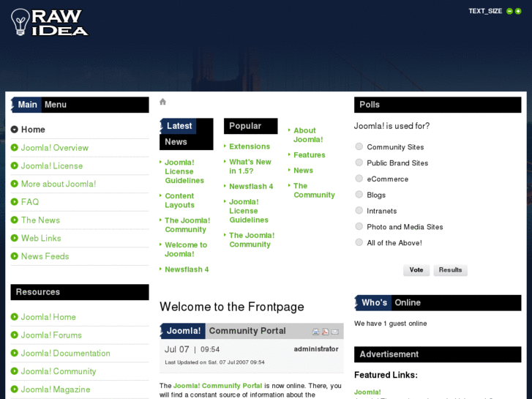Visit Joomla! Home resource link
The height and width of the screenshot is (399, 532).
point(48,317)
